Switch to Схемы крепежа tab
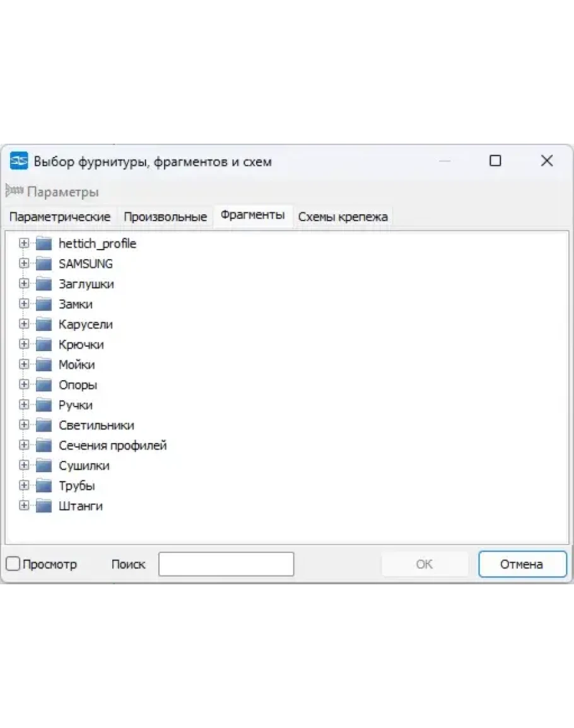 tap(343, 217)
